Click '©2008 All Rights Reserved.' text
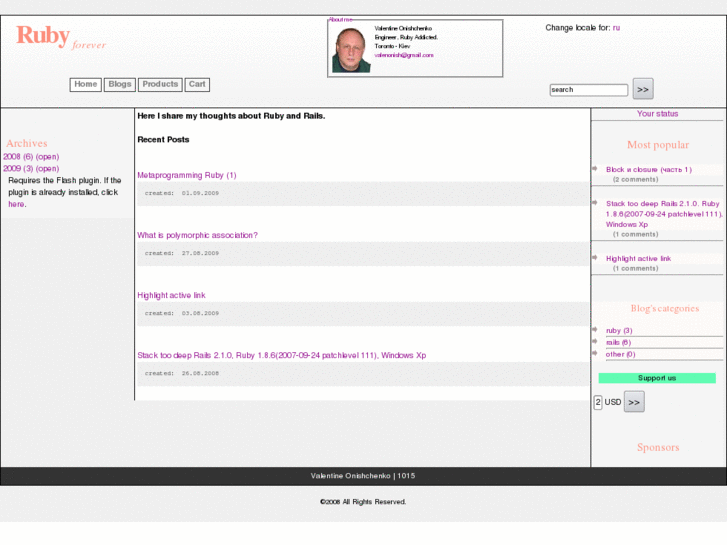 363,502
